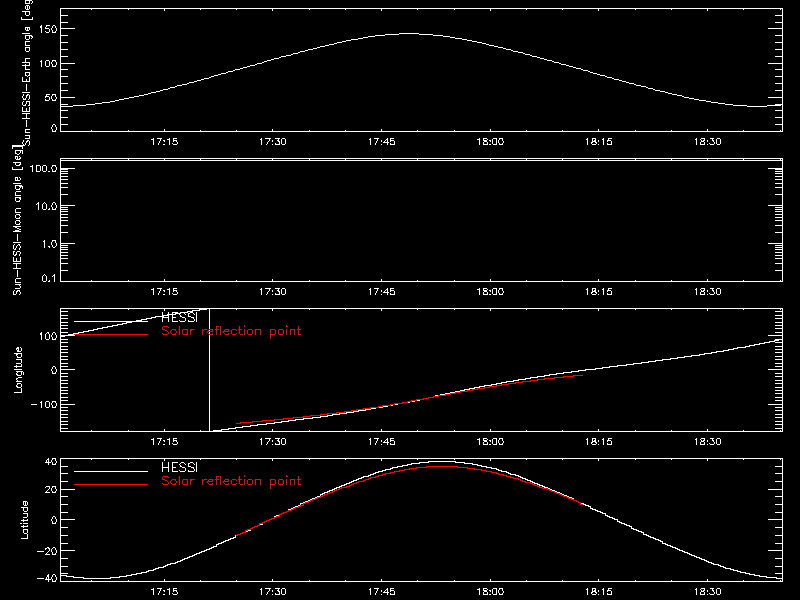Viewport: 800px width, 600px height.
Task: Click 17:15 label under the Moon angle plot
Action: click(164, 291)
